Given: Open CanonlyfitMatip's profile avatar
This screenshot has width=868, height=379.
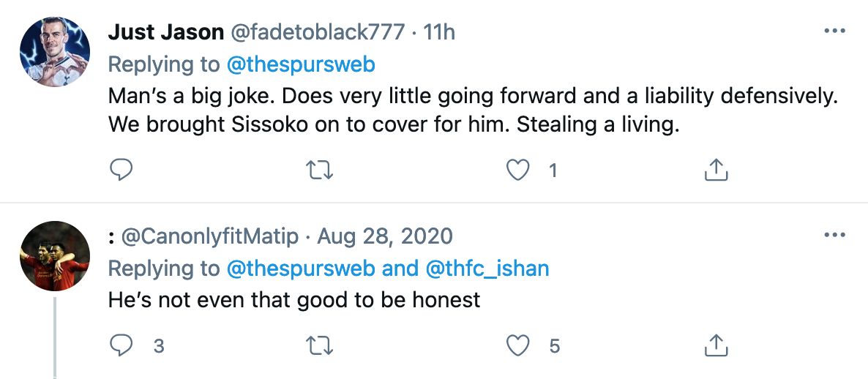Looking at the screenshot, I should (x=55, y=256).
